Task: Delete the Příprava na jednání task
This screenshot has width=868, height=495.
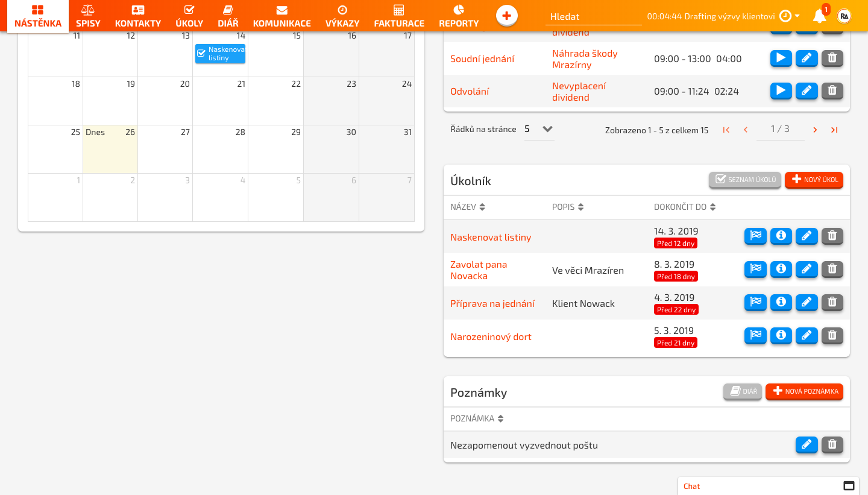Action: tap(832, 303)
